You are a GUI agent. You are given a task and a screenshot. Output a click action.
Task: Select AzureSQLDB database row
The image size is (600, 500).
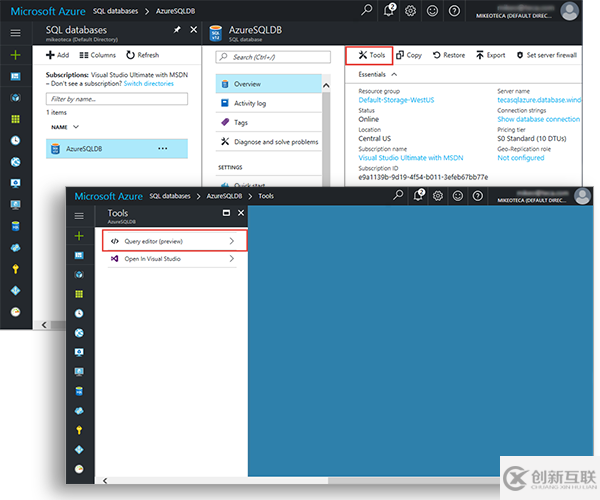click(117, 148)
